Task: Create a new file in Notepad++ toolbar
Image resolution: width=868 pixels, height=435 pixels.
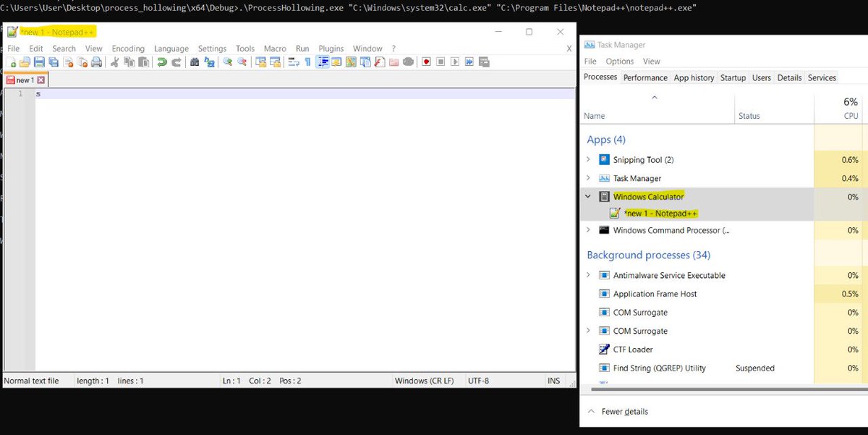Action: (9, 62)
